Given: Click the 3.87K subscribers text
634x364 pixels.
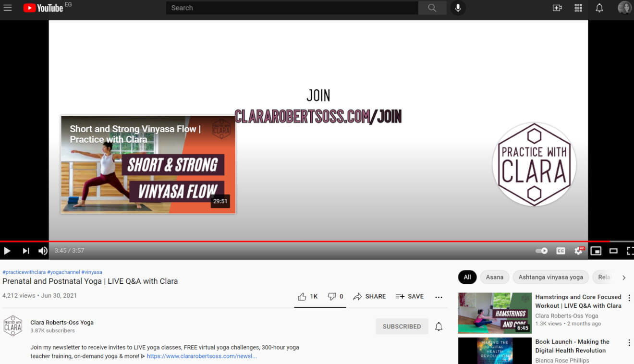Looking at the screenshot, I should (53, 331).
